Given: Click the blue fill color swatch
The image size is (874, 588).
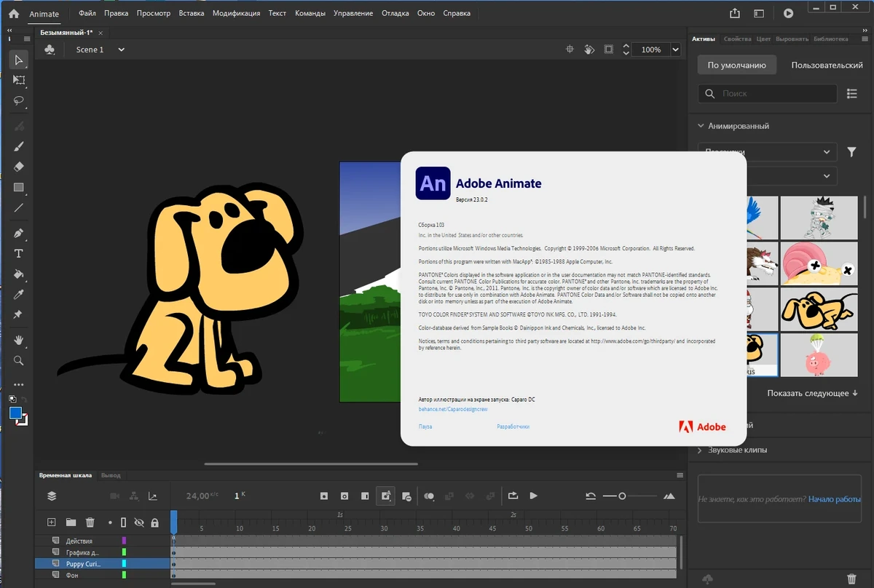Looking at the screenshot, I should click(x=15, y=413).
